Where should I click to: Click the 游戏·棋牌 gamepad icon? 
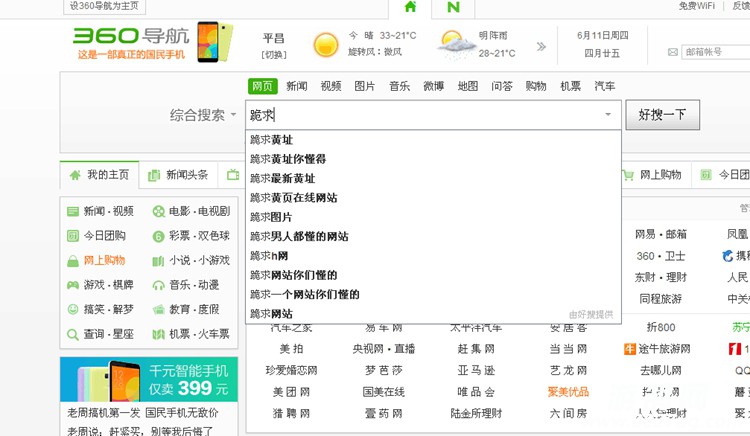click(x=73, y=285)
